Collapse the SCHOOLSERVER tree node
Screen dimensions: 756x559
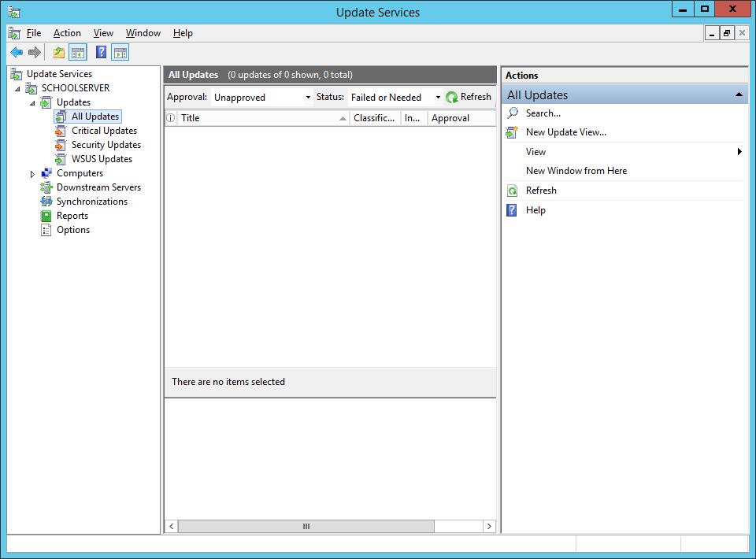coord(18,89)
